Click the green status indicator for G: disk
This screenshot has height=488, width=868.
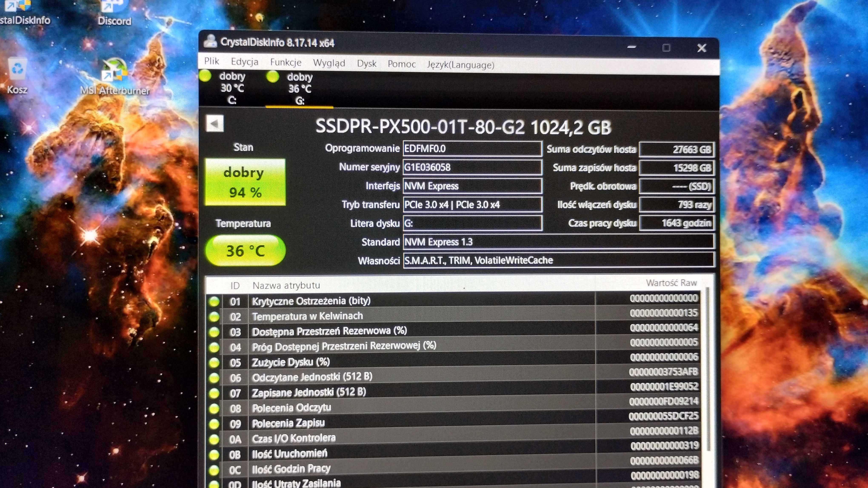pyautogui.click(x=272, y=77)
